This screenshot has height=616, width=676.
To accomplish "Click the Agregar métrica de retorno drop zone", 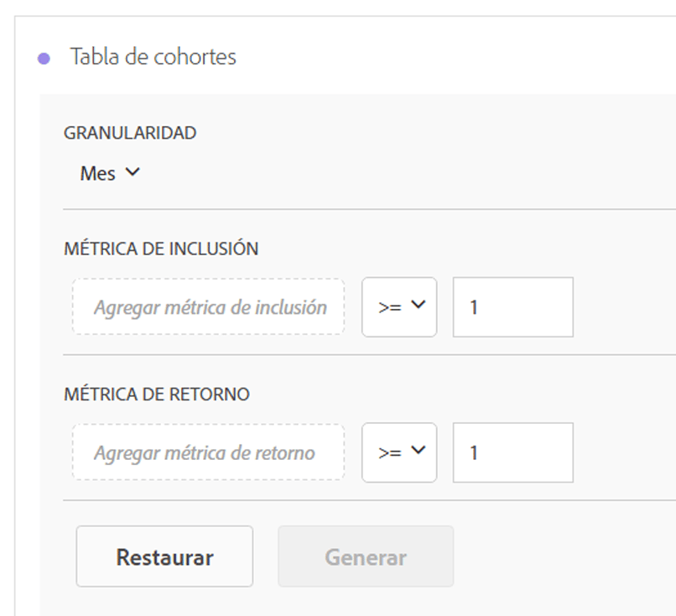I will tap(208, 452).
